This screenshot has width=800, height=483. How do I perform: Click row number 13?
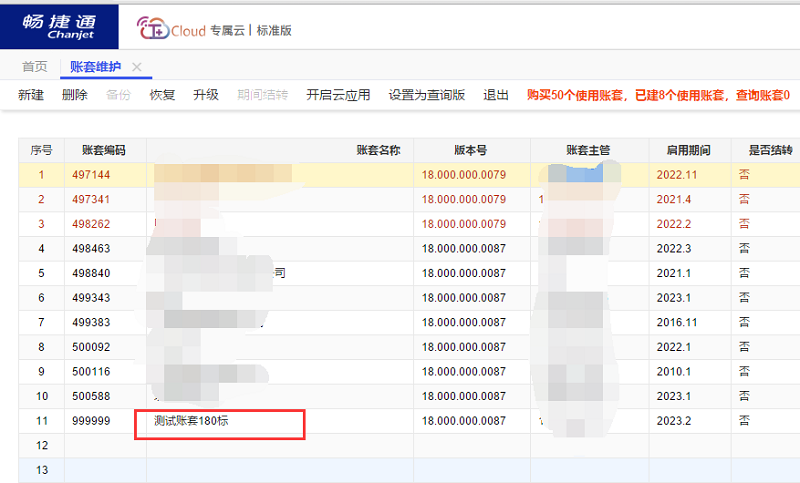(x=42, y=470)
